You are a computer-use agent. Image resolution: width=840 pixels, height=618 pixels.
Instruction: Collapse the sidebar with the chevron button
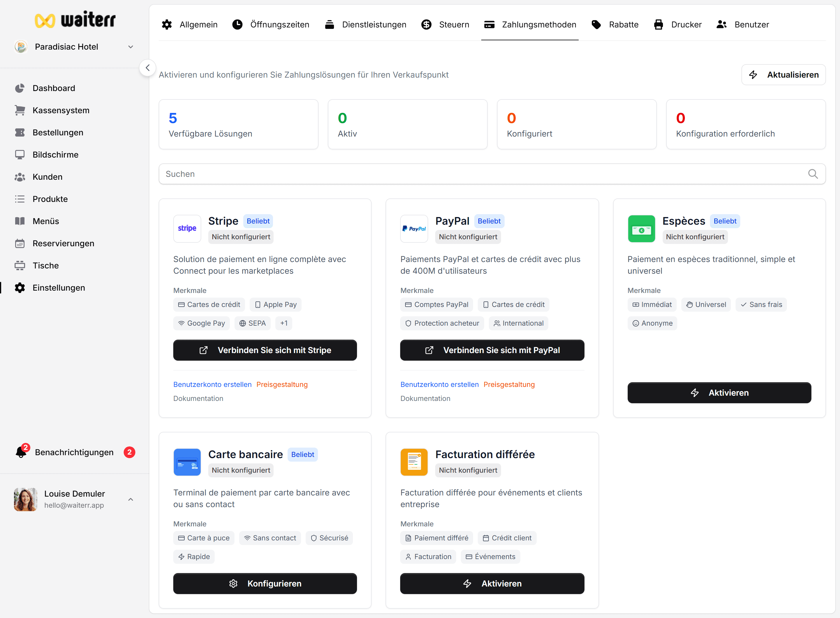pyautogui.click(x=148, y=68)
